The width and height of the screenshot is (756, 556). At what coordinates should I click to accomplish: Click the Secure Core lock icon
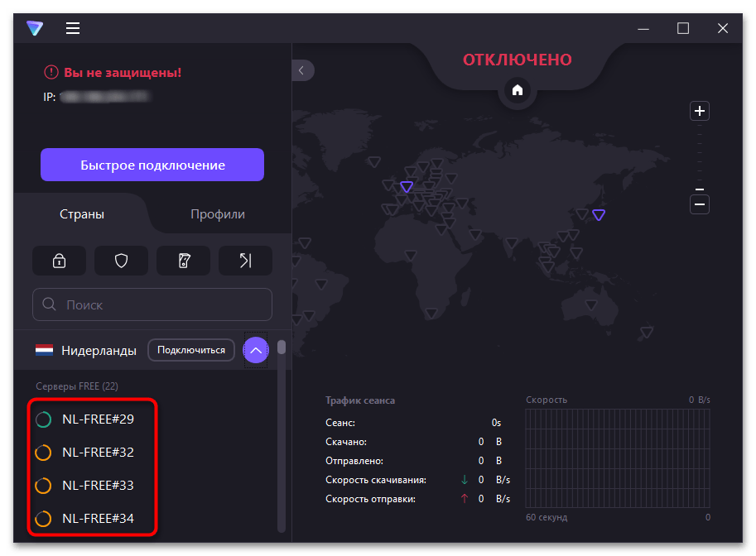pyautogui.click(x=59, y=261)
